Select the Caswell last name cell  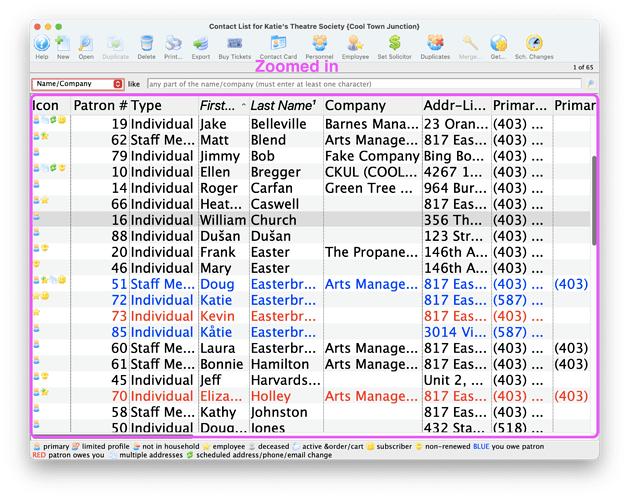(286, 204)
